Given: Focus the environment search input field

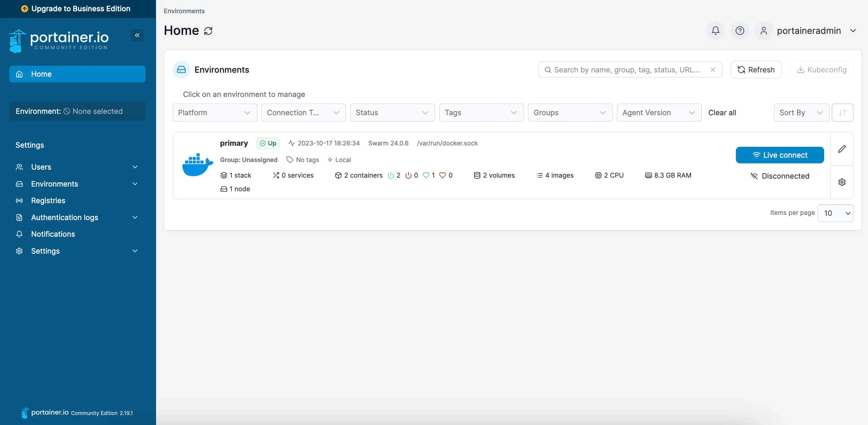Looking at the screenshot, I should pyautogui.click(x=630, y=70).
